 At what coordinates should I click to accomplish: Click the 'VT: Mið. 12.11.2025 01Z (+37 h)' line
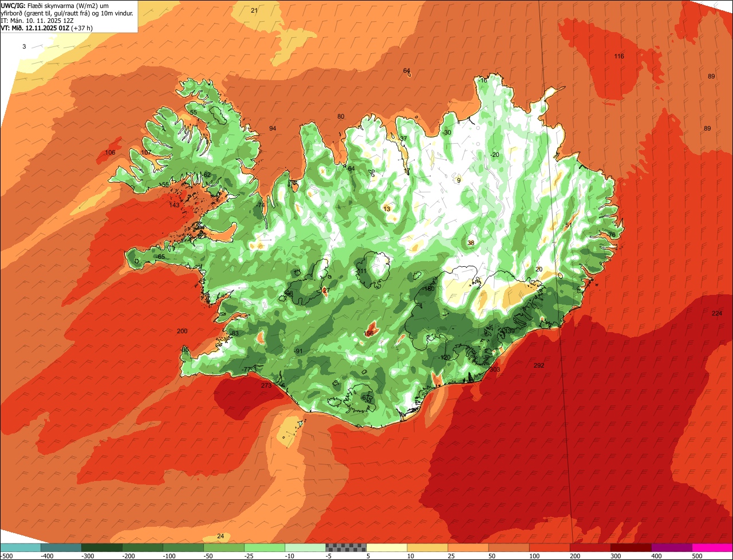coord(47,27)
